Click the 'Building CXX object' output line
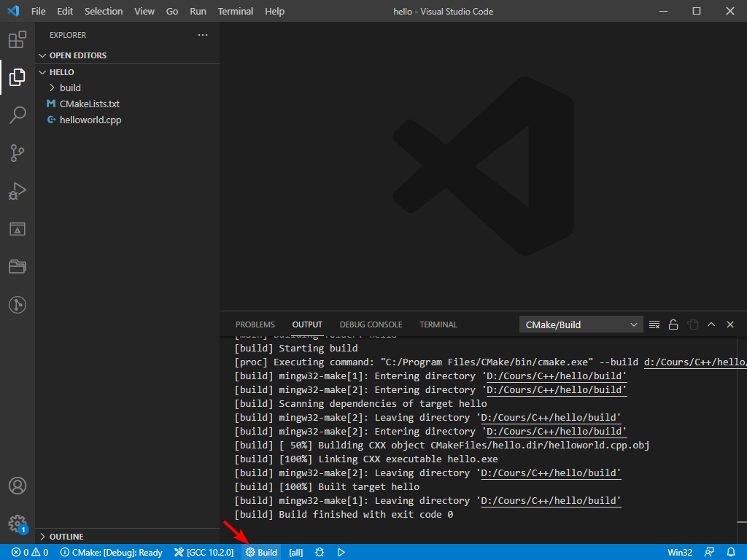The image size is (747, 560). pos(441,446)
